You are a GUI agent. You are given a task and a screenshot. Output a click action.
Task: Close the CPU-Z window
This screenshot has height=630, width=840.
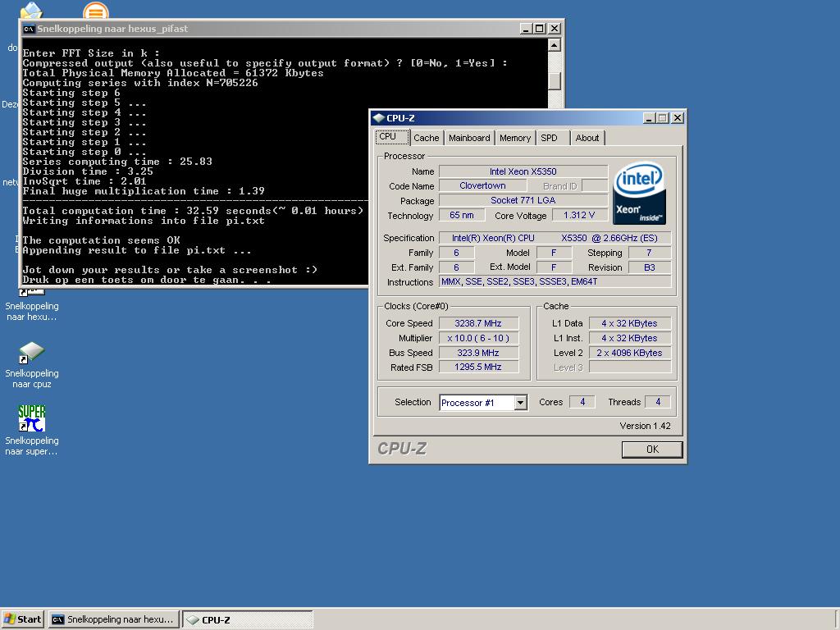coord(677,118)
